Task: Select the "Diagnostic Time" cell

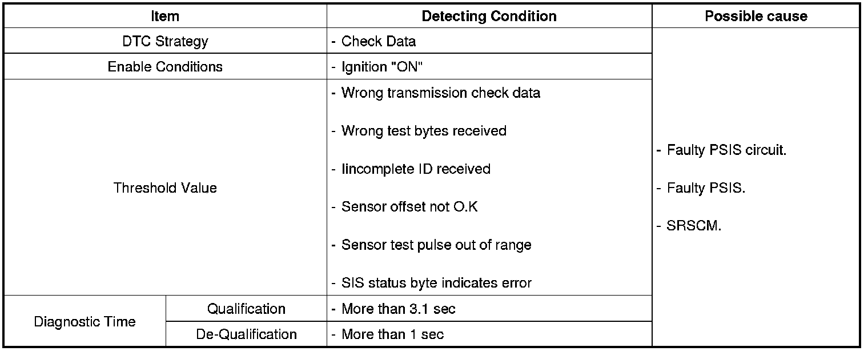Action: pos(85,321)
